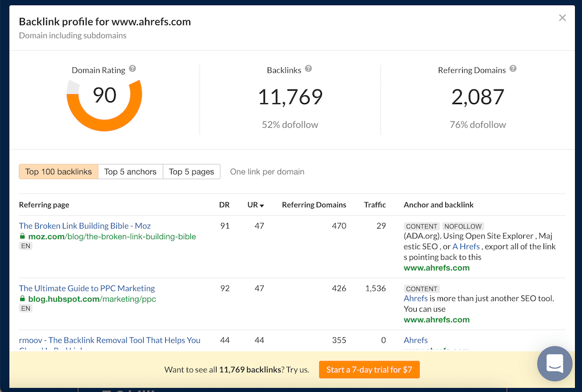Click the 470 referring domains value in Moz row
Viewport: 582px width, 392px height.
339,226
